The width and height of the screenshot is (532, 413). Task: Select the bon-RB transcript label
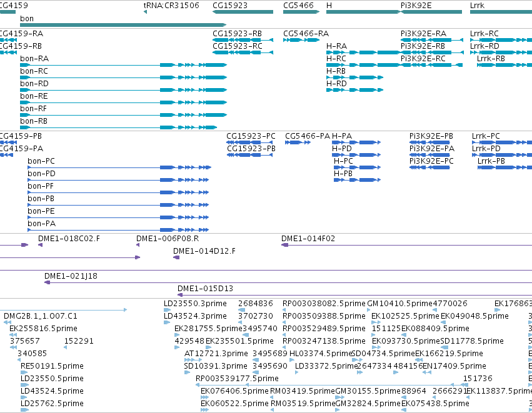coord(34,121)
